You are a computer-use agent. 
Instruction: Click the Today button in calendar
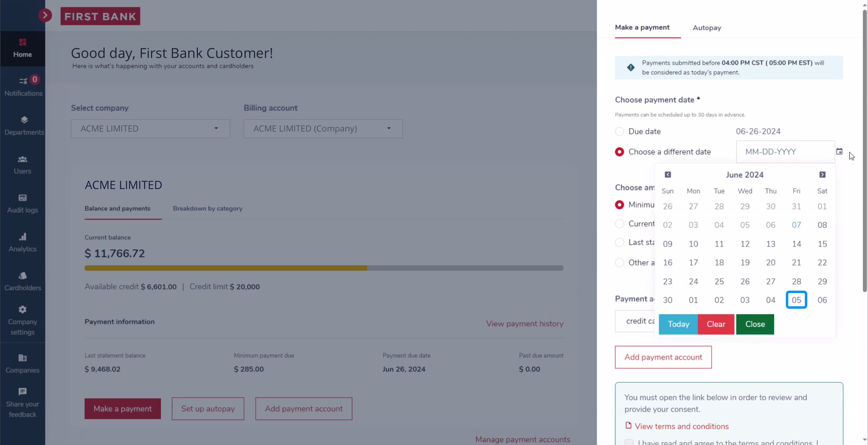pos(678,324)
